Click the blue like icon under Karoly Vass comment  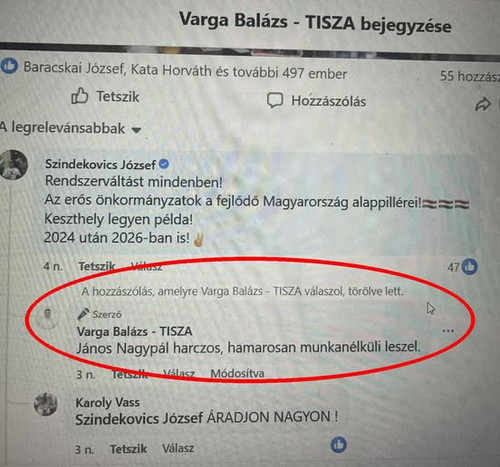pyautogui.click(x=339, y=445)
